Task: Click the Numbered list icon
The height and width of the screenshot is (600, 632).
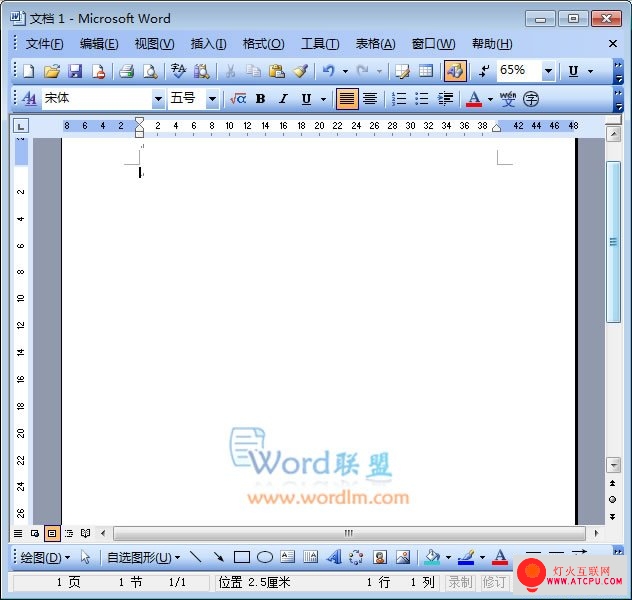Action: [x=399, y=99]
